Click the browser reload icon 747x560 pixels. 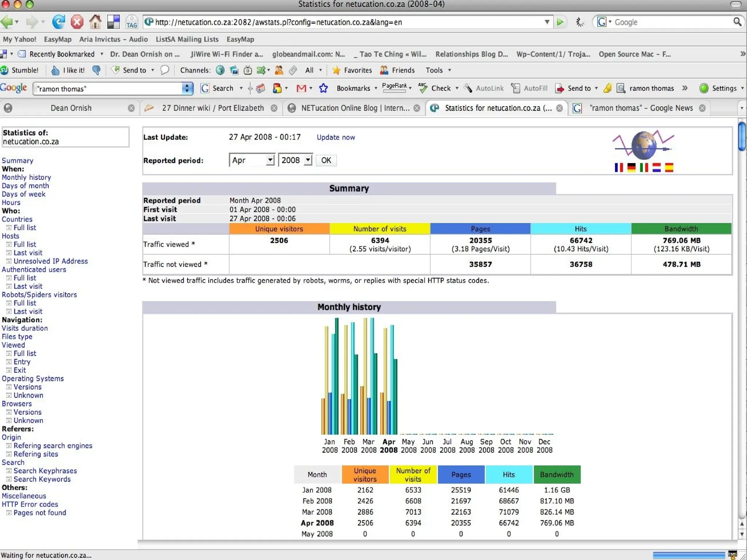58,22
